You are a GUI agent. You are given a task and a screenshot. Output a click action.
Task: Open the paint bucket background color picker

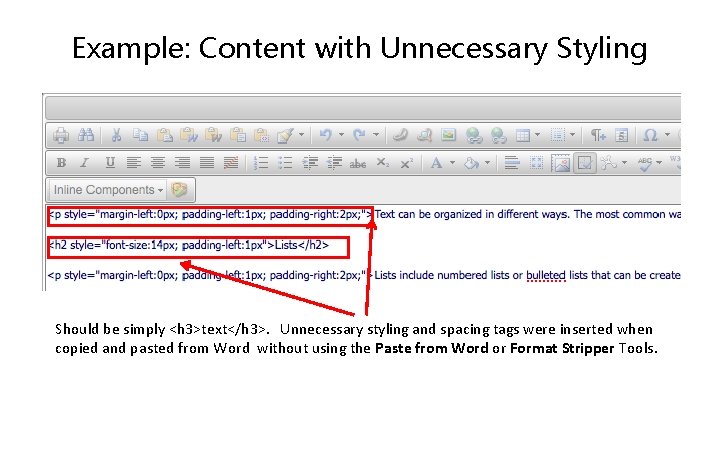[472, 163]
